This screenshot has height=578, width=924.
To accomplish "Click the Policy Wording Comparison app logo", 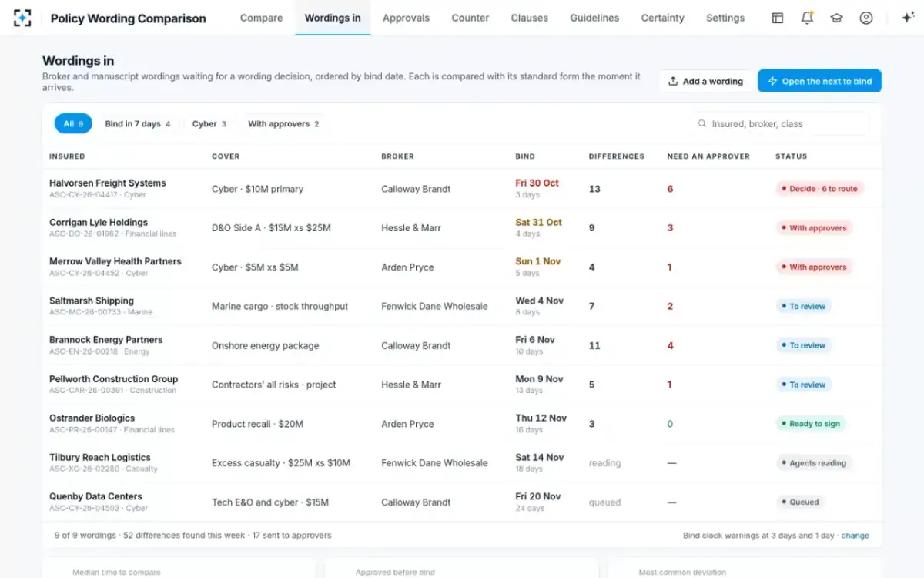I will point(22,18).
